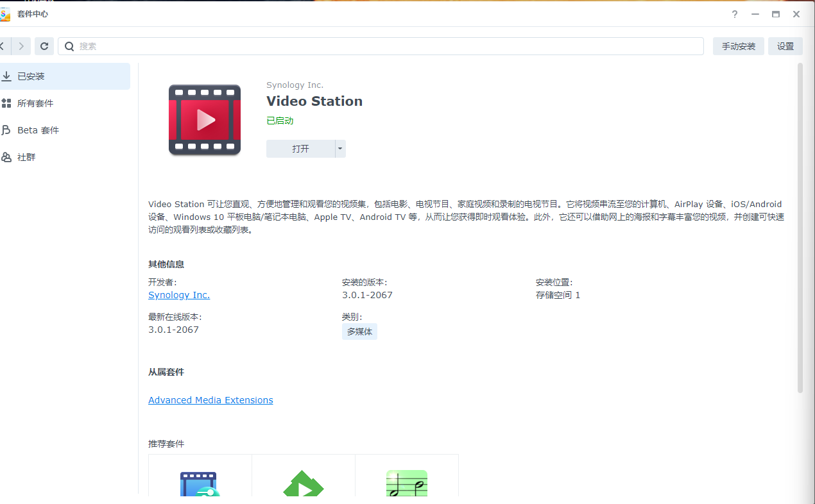This screenshot has width=815, height=504.
Task: Maximize the 套件中心 window
Action: [x=776, y=14]
